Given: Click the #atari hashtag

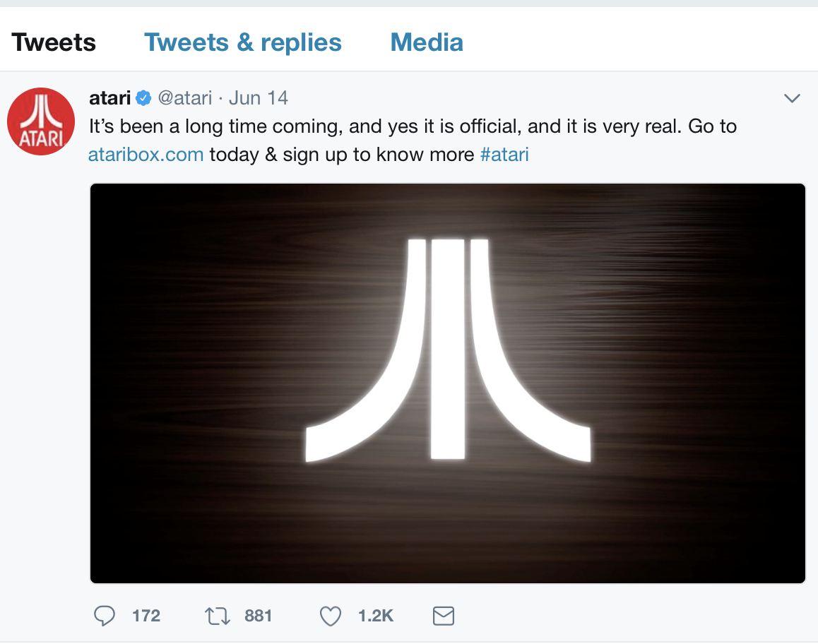Looking at the screenshot, I should pos(504,155).
